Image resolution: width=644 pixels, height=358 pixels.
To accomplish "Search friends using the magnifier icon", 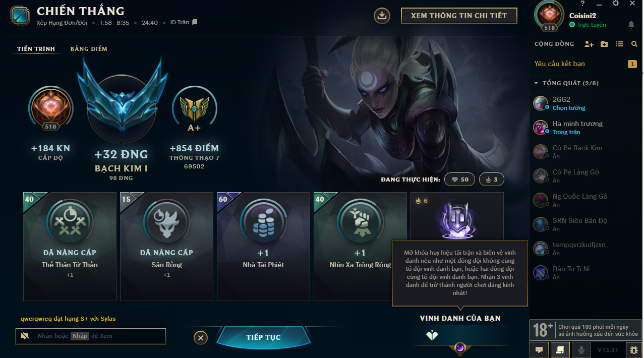I will (634, 44).
